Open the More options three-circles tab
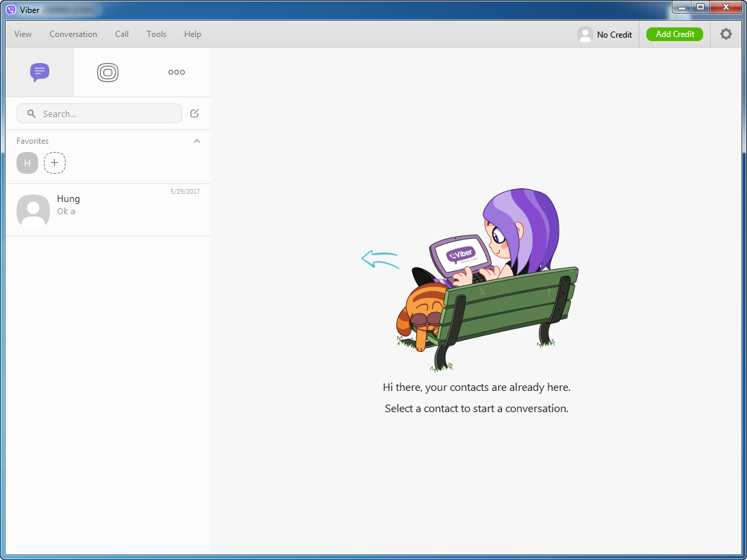 point(177,72)
